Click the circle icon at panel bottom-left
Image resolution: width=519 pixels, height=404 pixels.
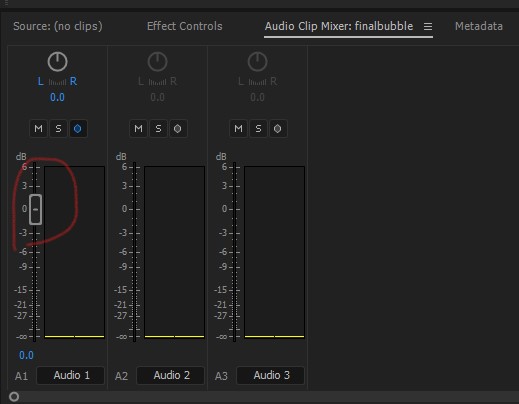click(14, 397)
